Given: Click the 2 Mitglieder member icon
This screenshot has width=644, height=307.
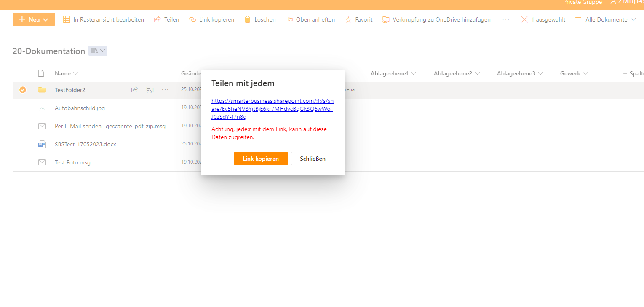Looking at the screenshot, I should coord(614,2).
